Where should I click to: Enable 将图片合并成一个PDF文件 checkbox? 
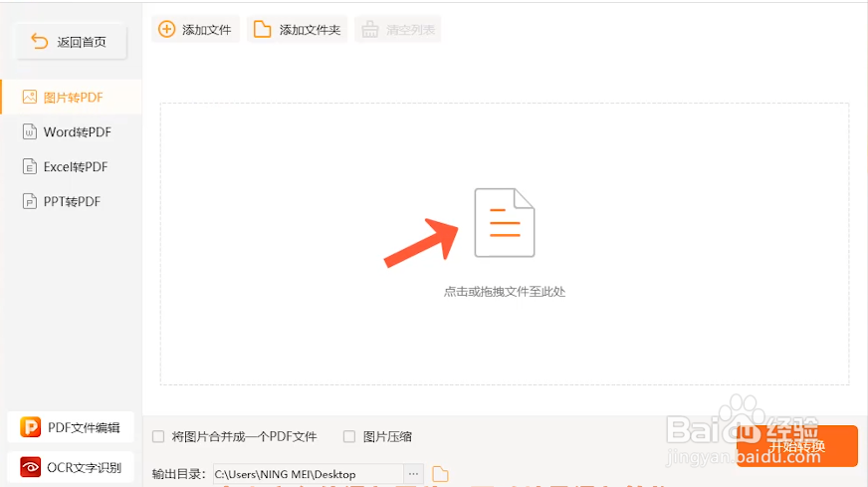[x=158, y=436]
